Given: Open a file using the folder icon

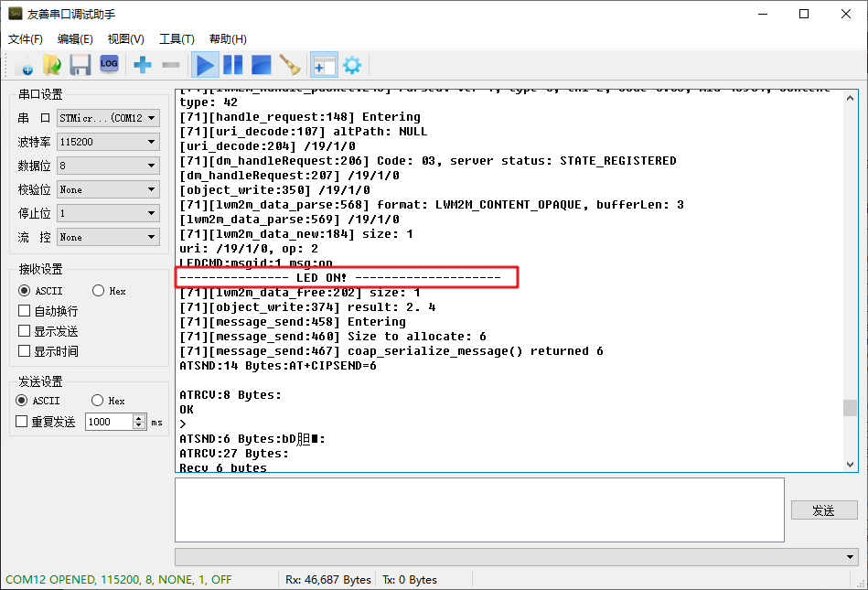Looking at the screenshot, I should click(x=52, y=65).
